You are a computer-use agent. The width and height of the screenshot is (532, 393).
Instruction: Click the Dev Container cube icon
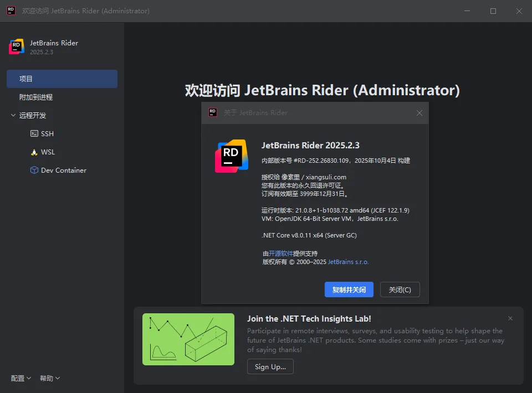[34, 170]
